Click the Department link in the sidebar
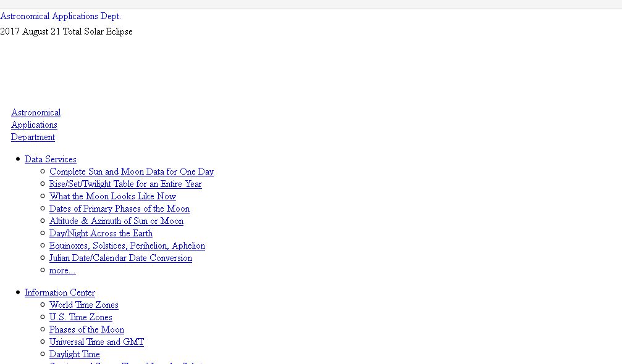This screenshot has width=622, height=364. 33,137
